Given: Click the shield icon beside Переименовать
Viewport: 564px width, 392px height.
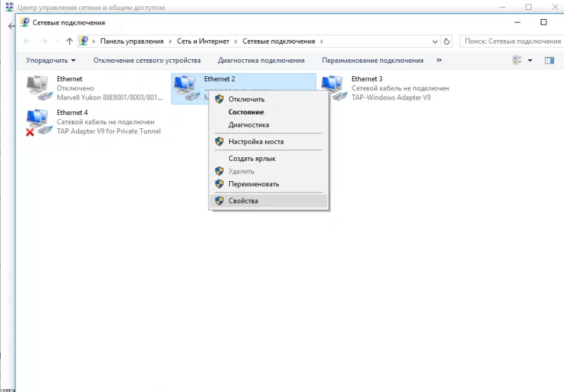Looking at the screenshot, I should tap(219, 184).
